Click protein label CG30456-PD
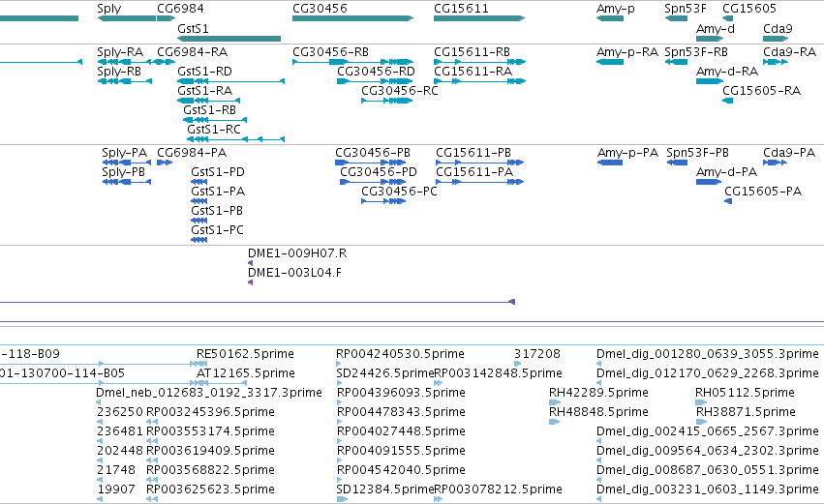Image resolution: width=824 pixels, height=504 pixels. [379, 172]
